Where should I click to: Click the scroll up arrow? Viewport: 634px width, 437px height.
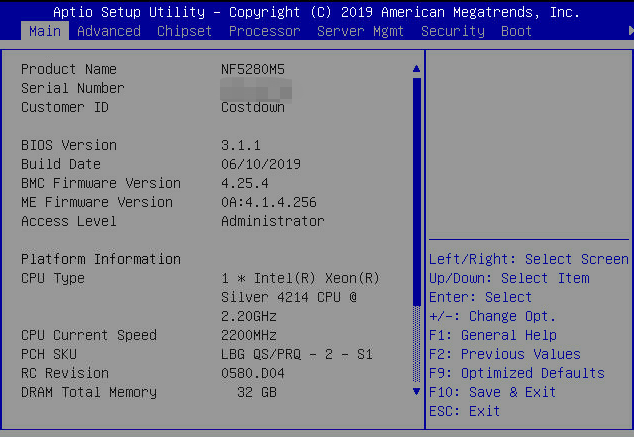pos(417,69)
